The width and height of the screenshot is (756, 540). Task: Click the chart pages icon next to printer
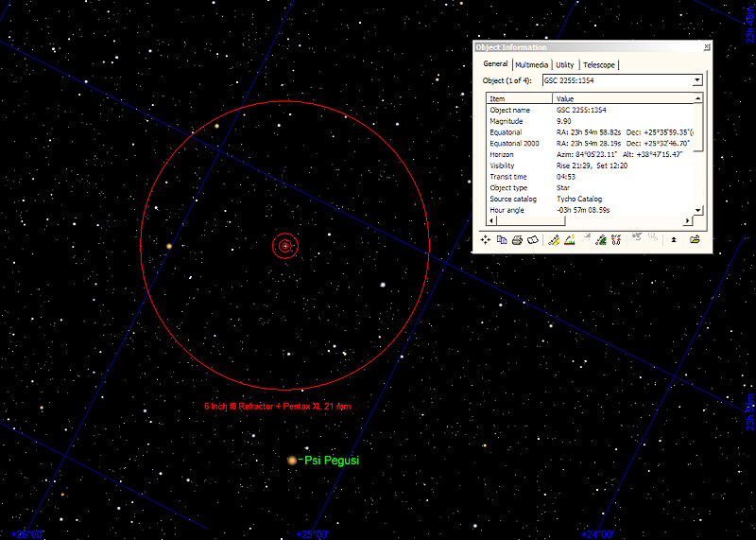533,240
